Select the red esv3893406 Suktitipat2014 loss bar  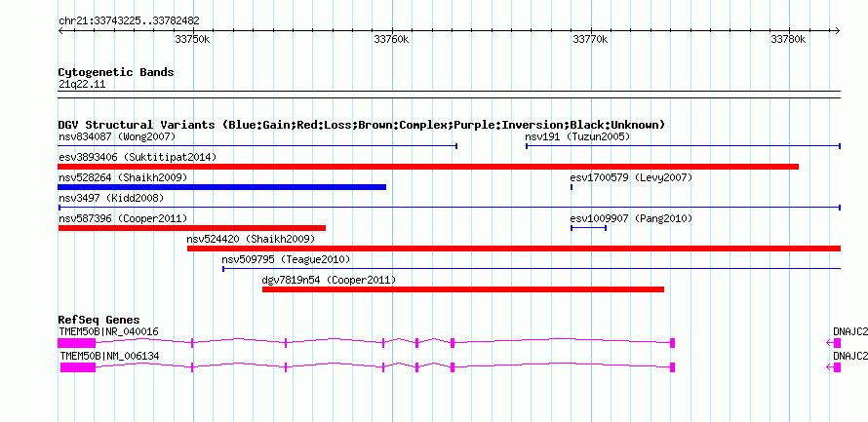pos(428,167)
